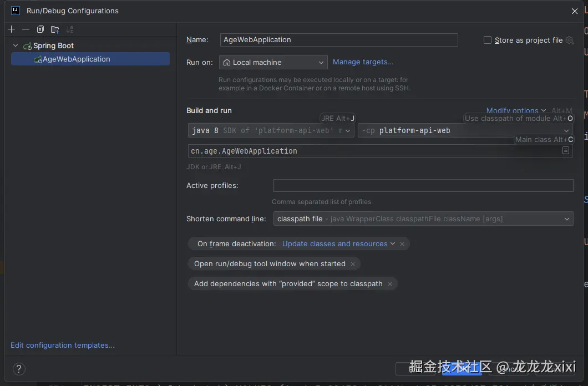Enable Store as project file checkbox
This screenshot has width=588, height=386.
tap(488, 40)
